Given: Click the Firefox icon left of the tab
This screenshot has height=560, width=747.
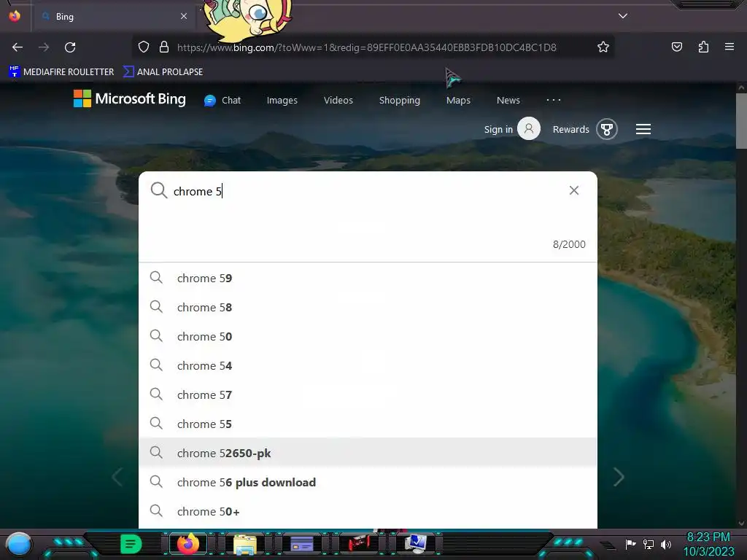Looking at the screenshot, I should coord(15,16).
